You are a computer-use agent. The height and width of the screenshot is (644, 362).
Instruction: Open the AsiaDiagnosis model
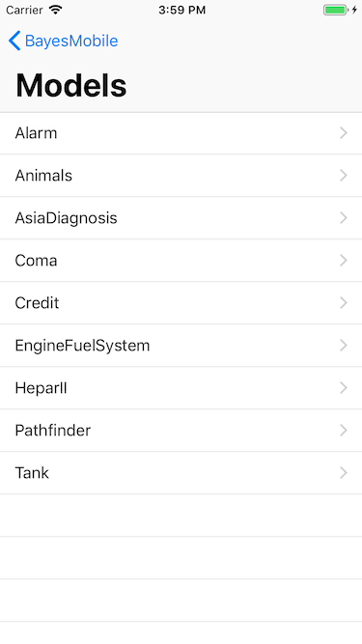(181, 218)
